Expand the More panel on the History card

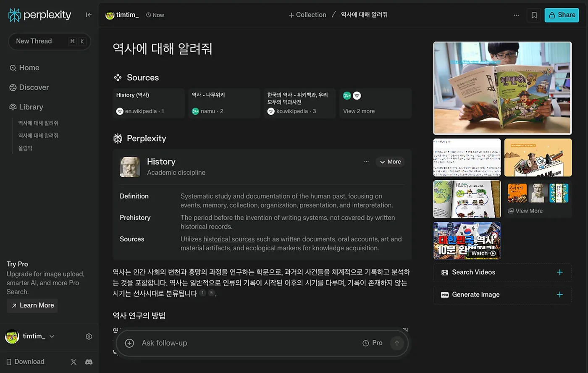(390, 161)
